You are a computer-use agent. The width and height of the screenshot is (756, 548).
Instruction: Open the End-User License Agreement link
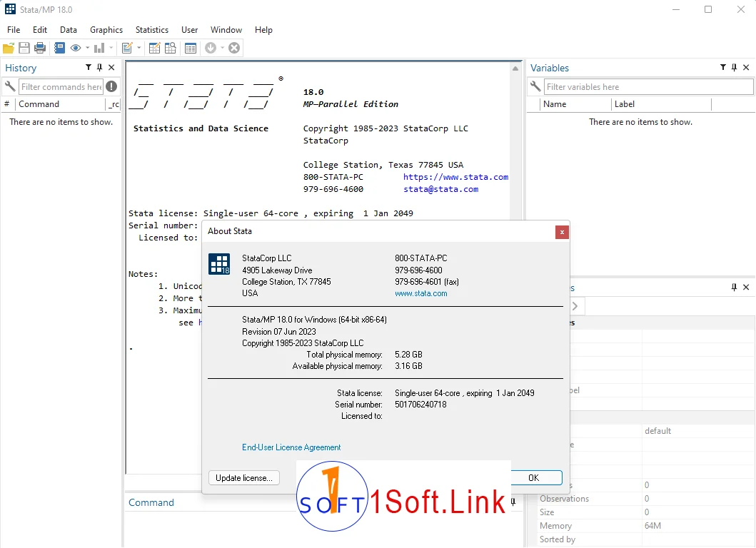291,447
